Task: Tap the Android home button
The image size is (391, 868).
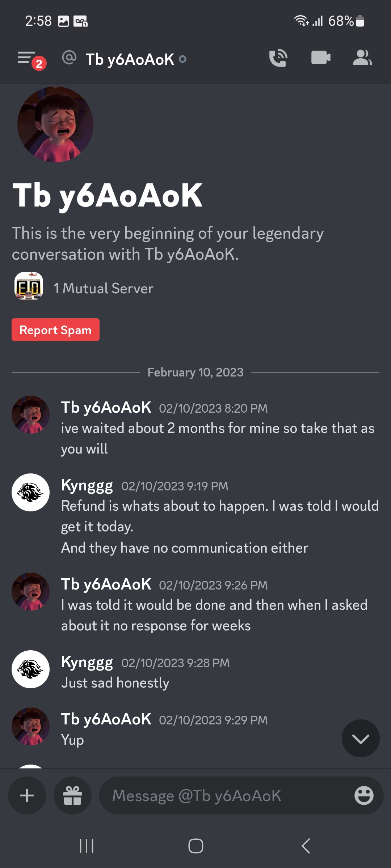Action: tap(195, 846)
